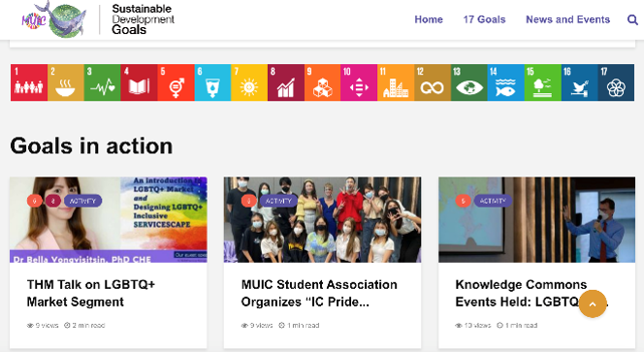Select SDG goal 13 Climate Action icon
The width and height of the screenshot is (644, 352).
coord(469,82)
